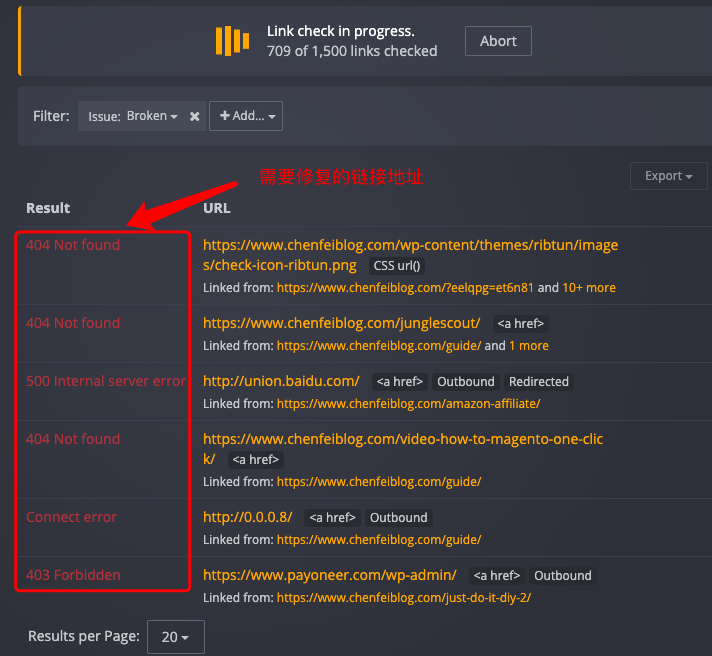Open the http://0.0.0.8/ link
The width and height of the screenshot is (712, 656).
(247, 517)
